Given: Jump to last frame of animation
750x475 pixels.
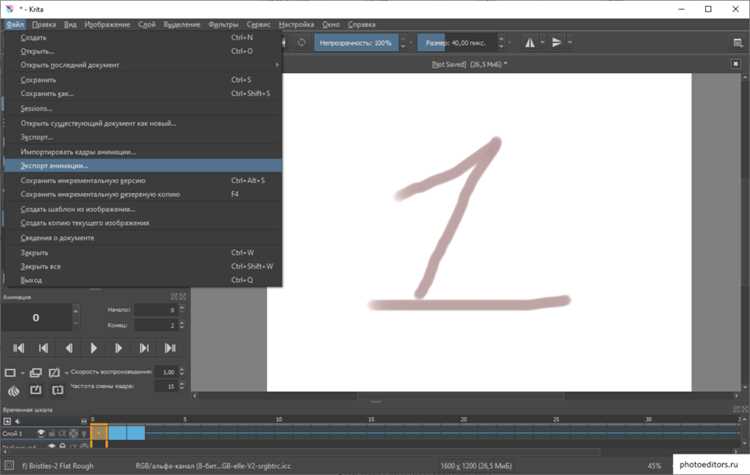Looking at the screenshot, I should [x=170, y=348].
